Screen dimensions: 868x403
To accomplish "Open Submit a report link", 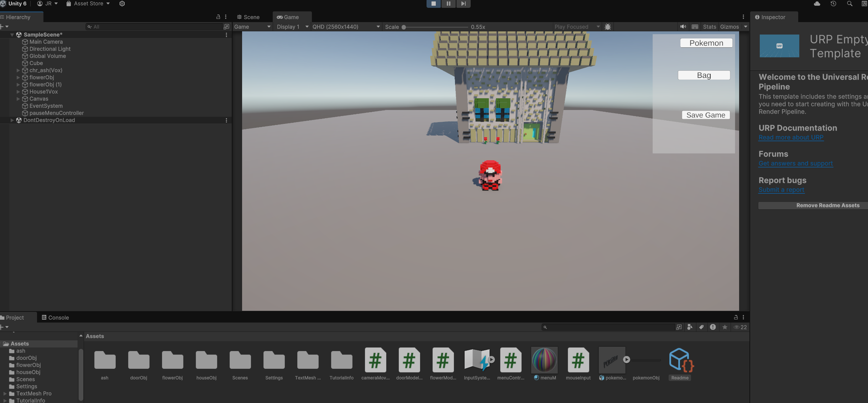I will tap(781, 190).
